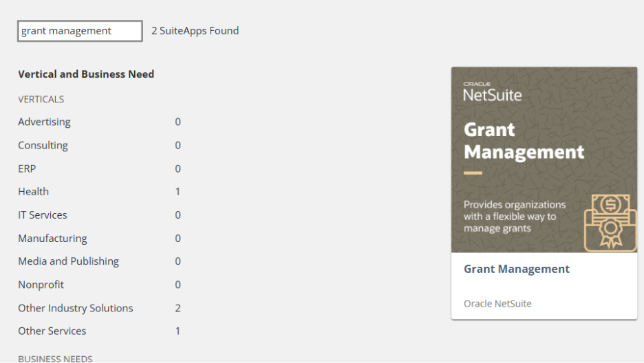This screenshot has width=644, height=363.
Task: Open the Grant Management title link
Action: 517,269
